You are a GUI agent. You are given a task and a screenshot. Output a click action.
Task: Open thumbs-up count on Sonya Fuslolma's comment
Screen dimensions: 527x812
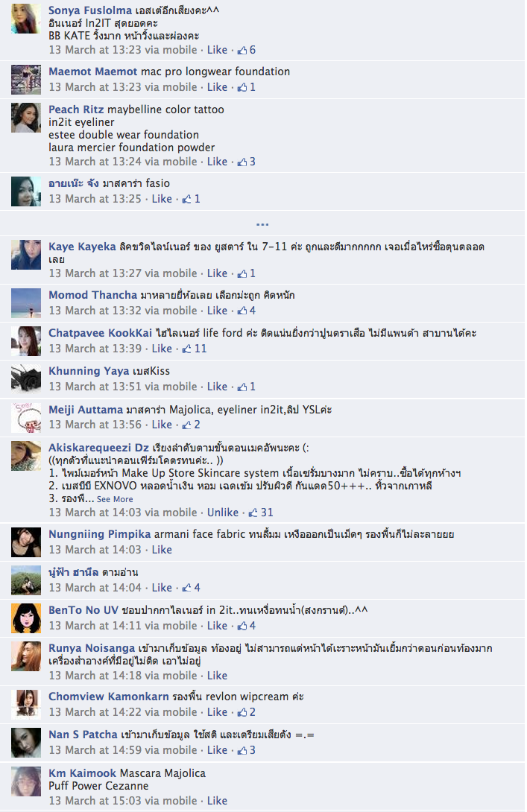(246, 50)
